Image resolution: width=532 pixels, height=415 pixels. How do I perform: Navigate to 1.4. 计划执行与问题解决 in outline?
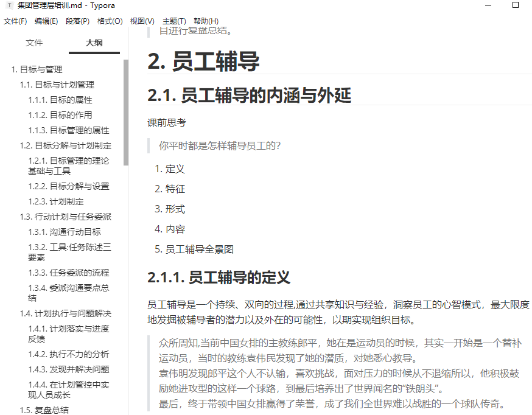(x=66, y=313)
